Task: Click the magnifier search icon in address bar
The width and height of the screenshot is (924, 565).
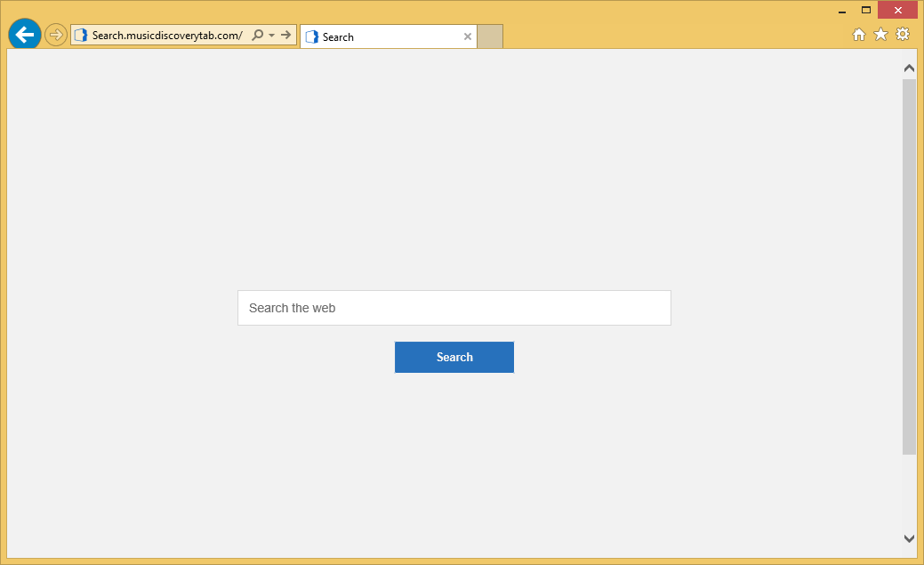Action: 258,36
